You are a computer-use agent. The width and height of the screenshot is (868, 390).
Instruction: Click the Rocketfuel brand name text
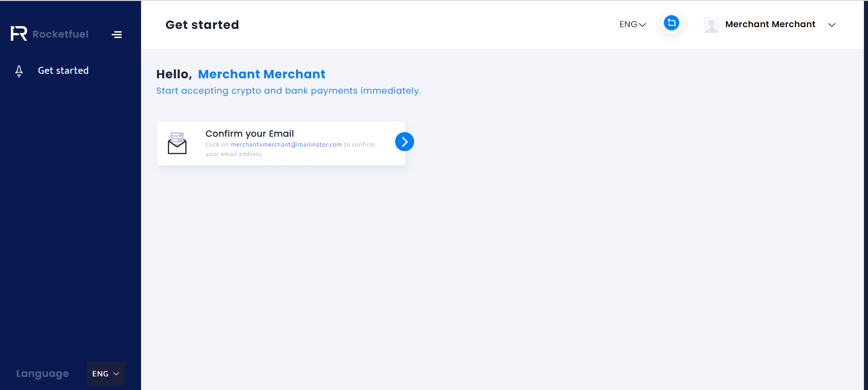point(61,34)
